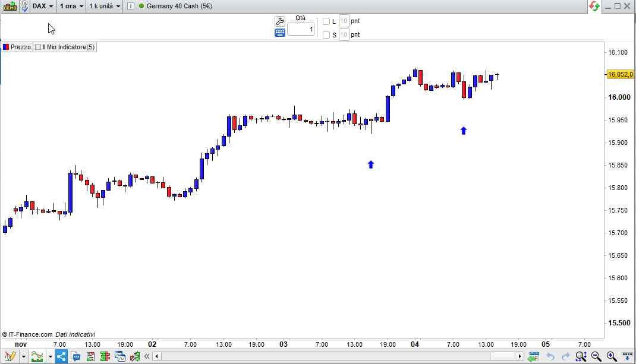Click the horizontal scrollbar thumb
Image resolution: width=636 pixels, height=364 pixels.
503,357
